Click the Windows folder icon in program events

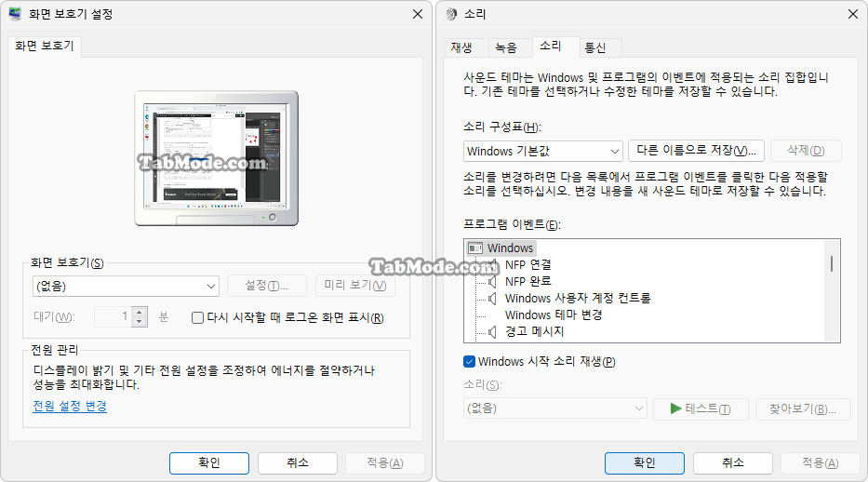click(475, 248)
